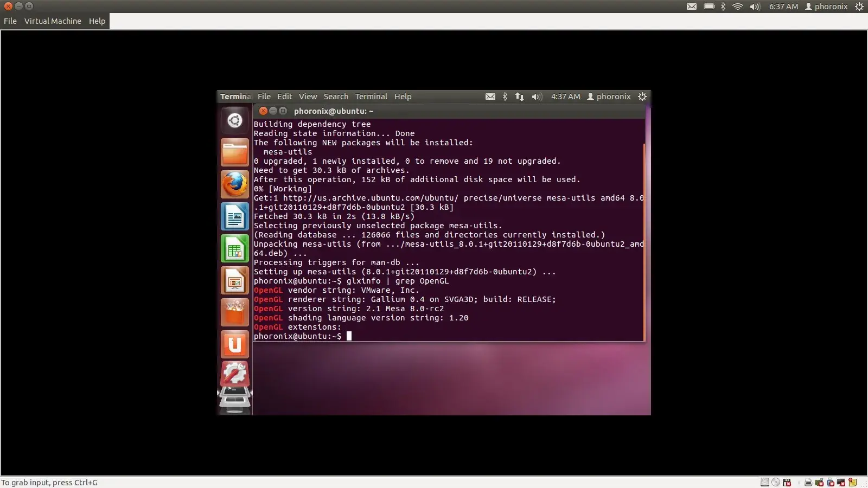Screen dimensions: 868x488
Task: Open the View menu in Terminal
Action: (308, 97)
